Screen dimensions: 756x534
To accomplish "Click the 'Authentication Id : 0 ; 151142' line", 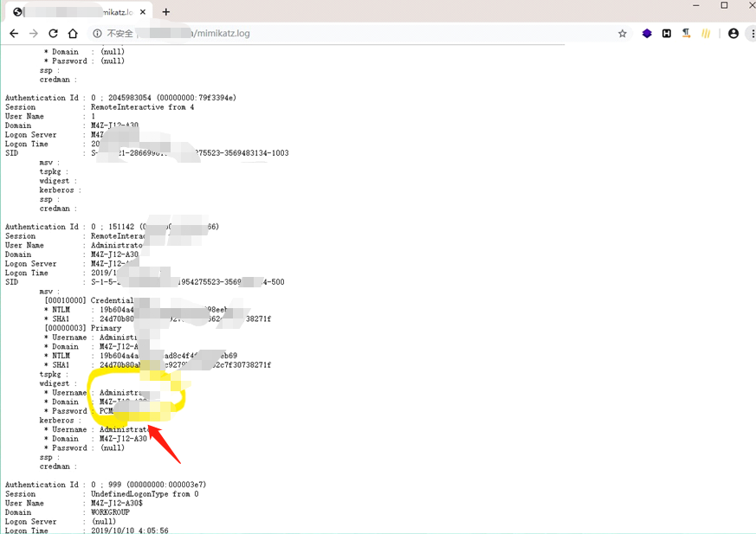I will click(112, 227).
